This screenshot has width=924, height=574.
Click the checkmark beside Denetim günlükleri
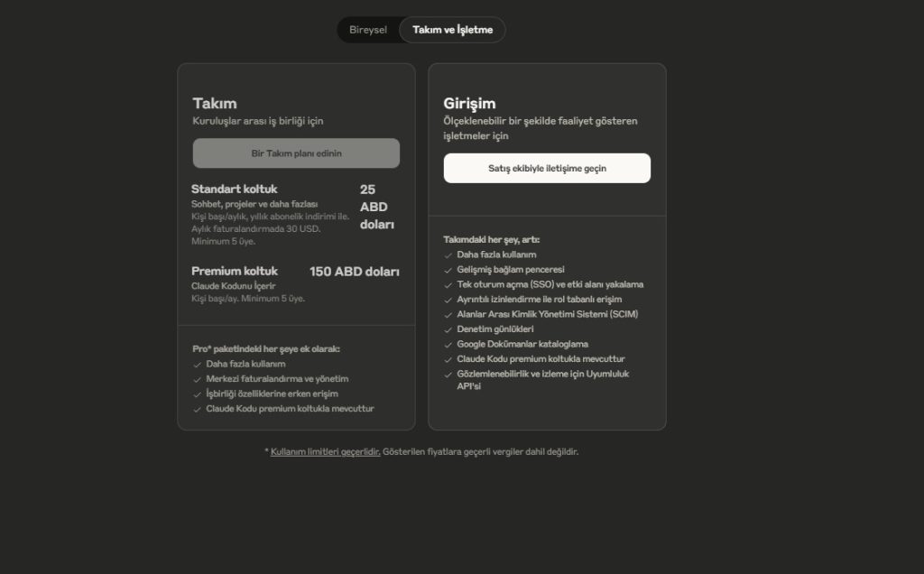448,329
